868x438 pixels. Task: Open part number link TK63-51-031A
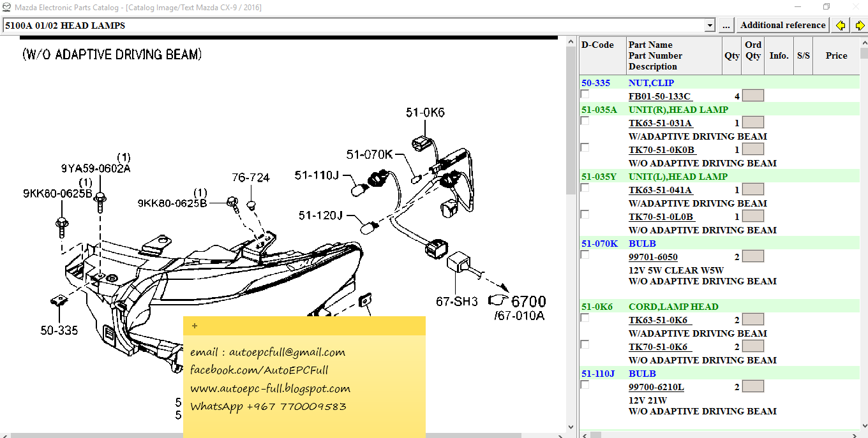coord(661,123)
